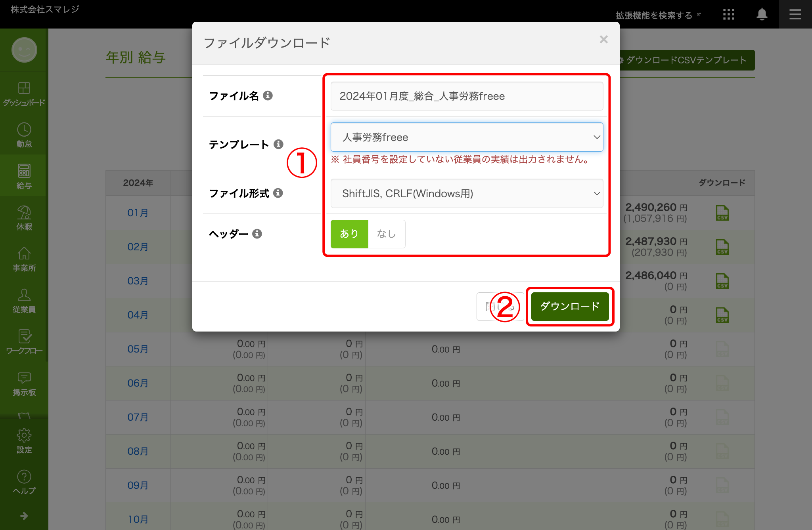
Task: Set header toggle to あり
Action: coord(349,234)
